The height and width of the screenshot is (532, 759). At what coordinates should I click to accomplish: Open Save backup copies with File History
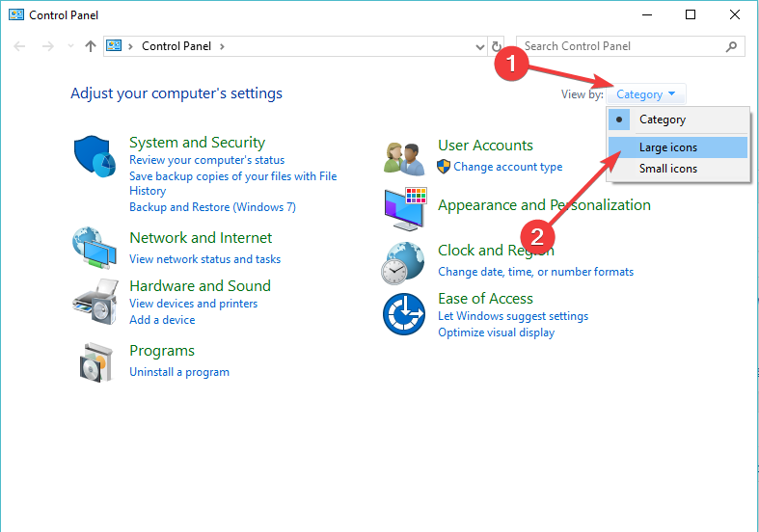click(232, 183)
